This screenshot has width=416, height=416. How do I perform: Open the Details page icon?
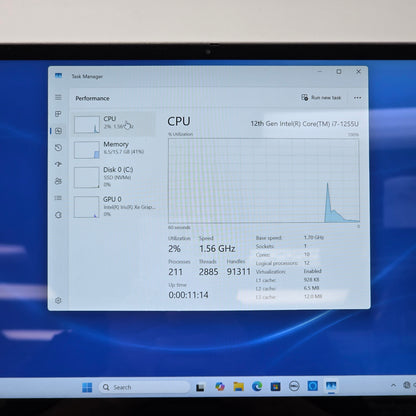pos(58,198)
